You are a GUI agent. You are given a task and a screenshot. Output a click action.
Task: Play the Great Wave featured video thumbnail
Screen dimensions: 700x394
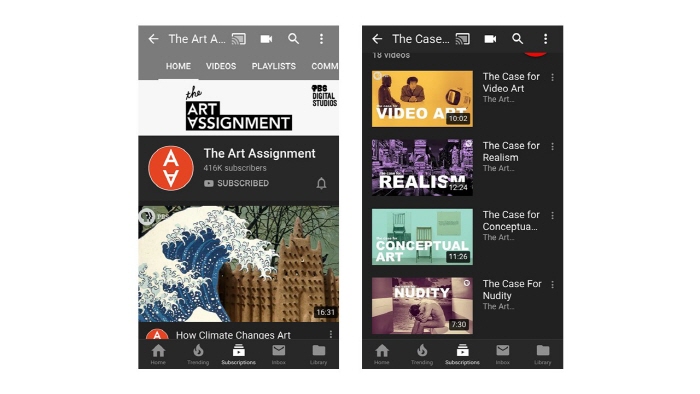[238, 264]
